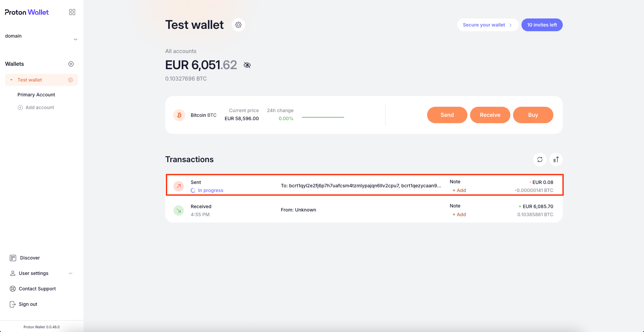Open the app switcher grid icon

72,12
